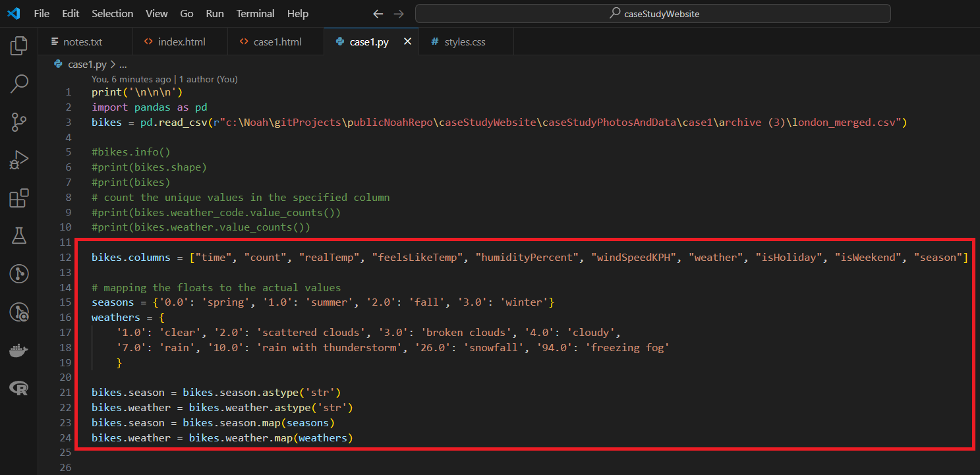
Task: Switch to the styles.css tab
Action: tap(465, 42)
